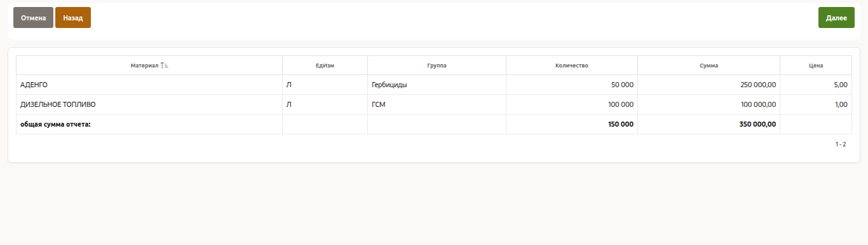Go back with the Назад button
Screen dimensions: 868x245
pyautogui.click(x=73, y=18)
